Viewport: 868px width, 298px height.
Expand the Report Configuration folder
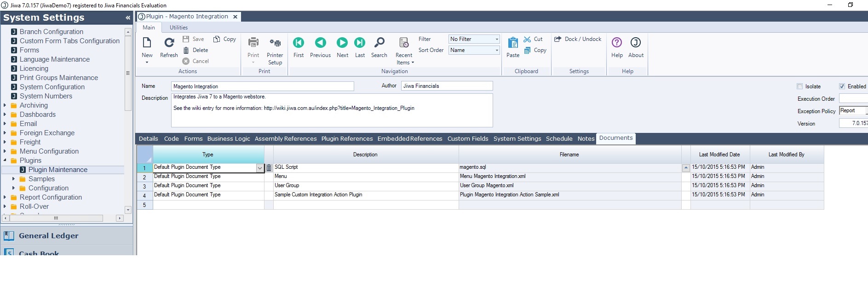pyautogui.click(x=5, y=197)
